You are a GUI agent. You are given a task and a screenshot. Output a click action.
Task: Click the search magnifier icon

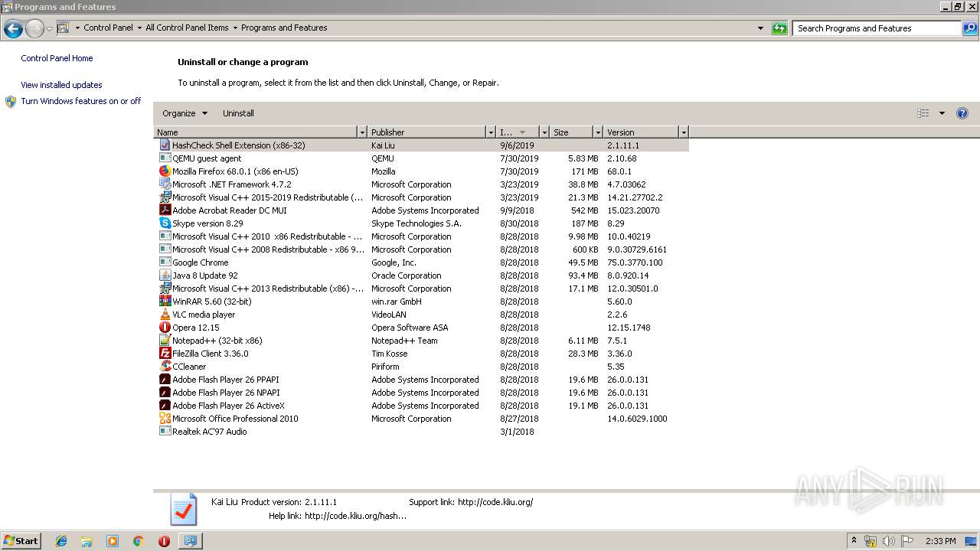tap(970, 28)
